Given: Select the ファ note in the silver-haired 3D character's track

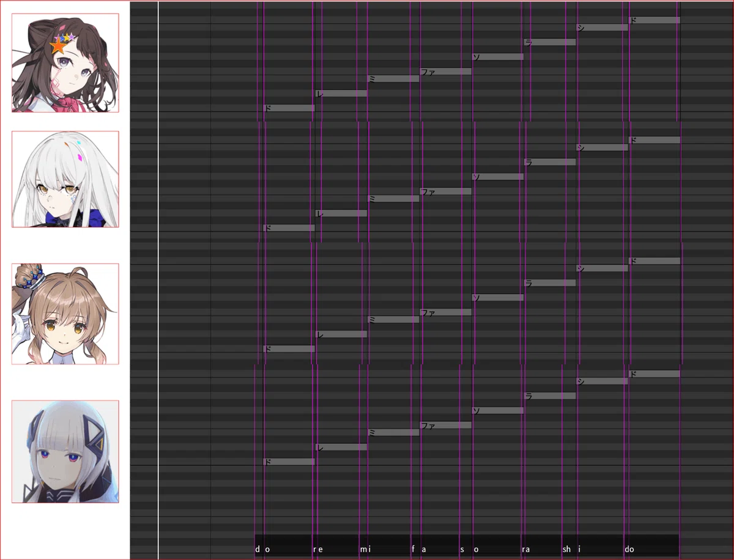Looking at the screenshot, I should tap(445, 426).
